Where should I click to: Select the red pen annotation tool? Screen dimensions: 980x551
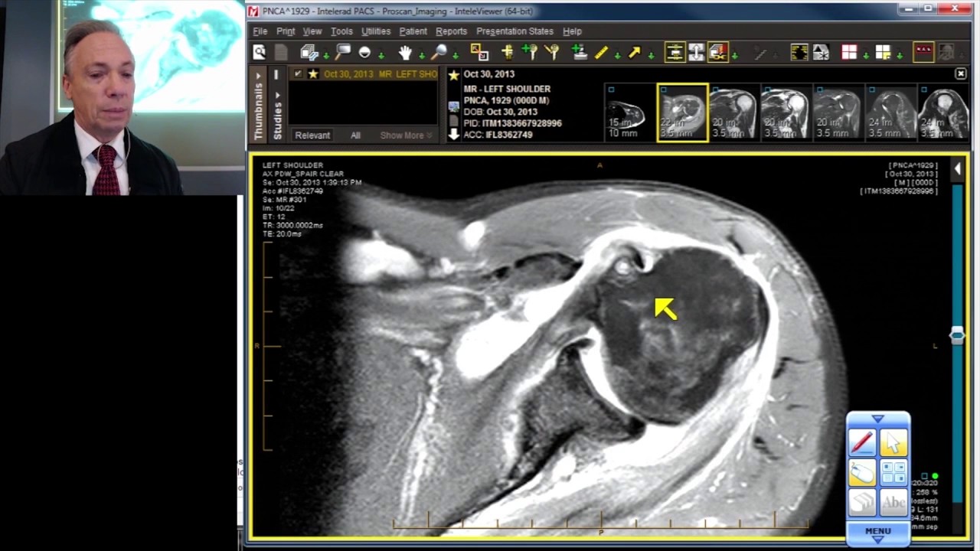pyautogui.click(x=862, y=442)
